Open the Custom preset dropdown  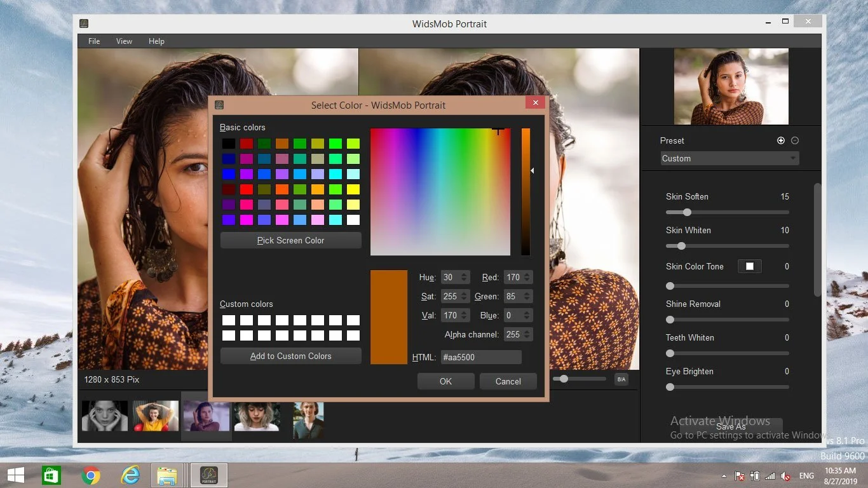point(729,158)
